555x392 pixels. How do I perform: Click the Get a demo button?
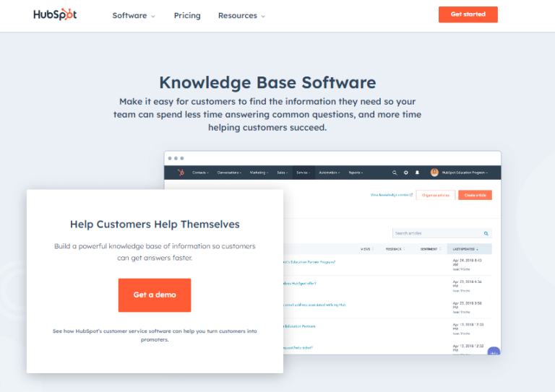pos(155,295)
